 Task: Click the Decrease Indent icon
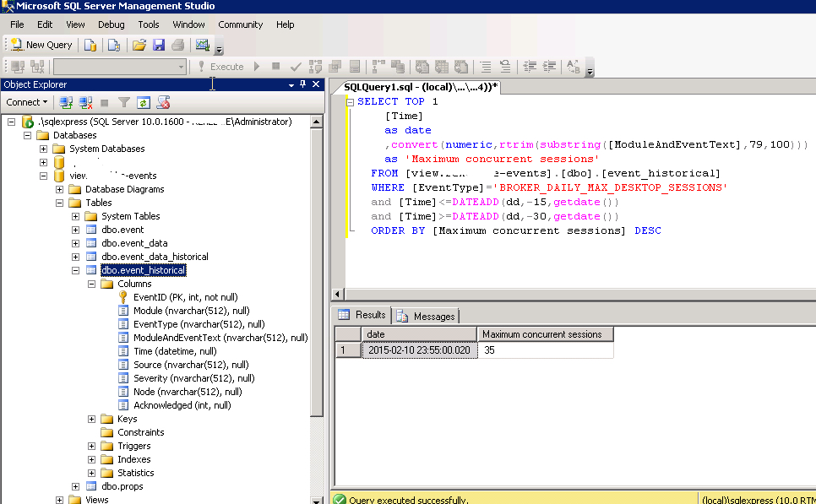pos(530,67)
